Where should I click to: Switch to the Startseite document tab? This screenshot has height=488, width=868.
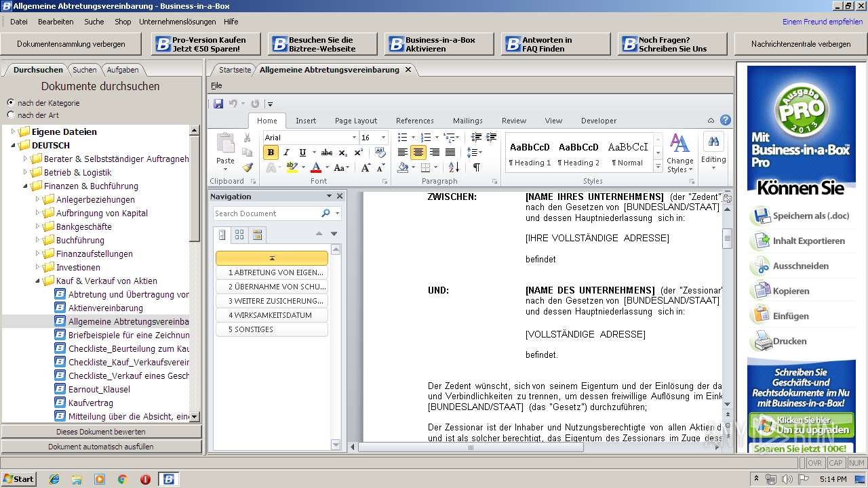click(x=235, y=70)
